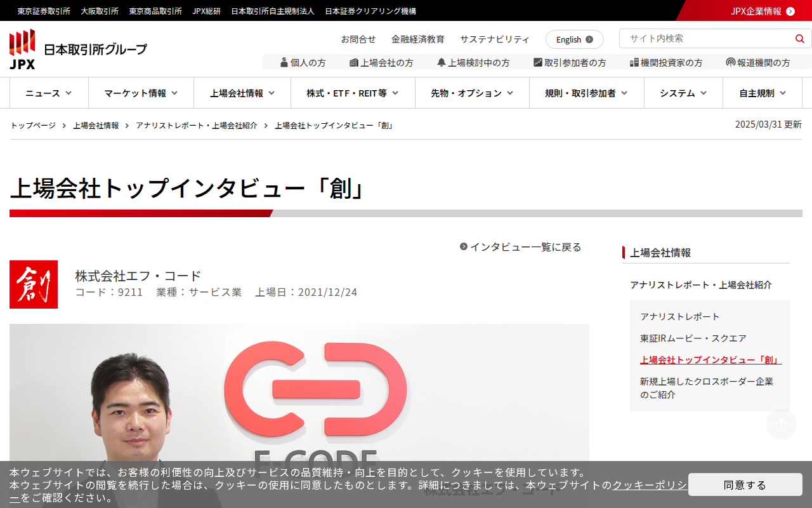Expand the 自主規制 menu
The height and width of the screenshot is (508, 812).
(x=763, y=93)
